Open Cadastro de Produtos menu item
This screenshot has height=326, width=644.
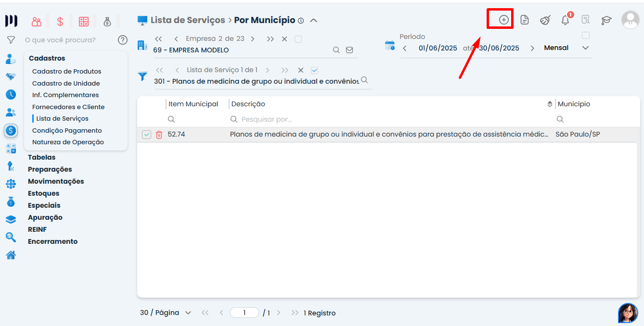67,71
